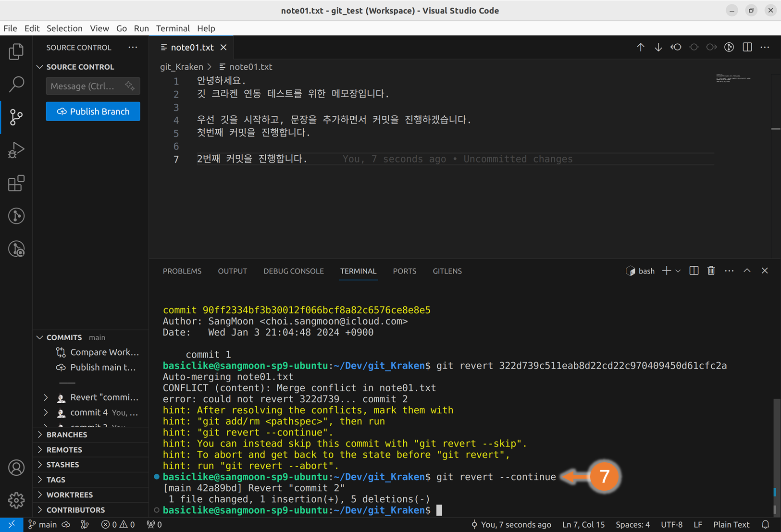Open the Help menu
This screenshot has width=781, height=532.
(x=206, y=28)
